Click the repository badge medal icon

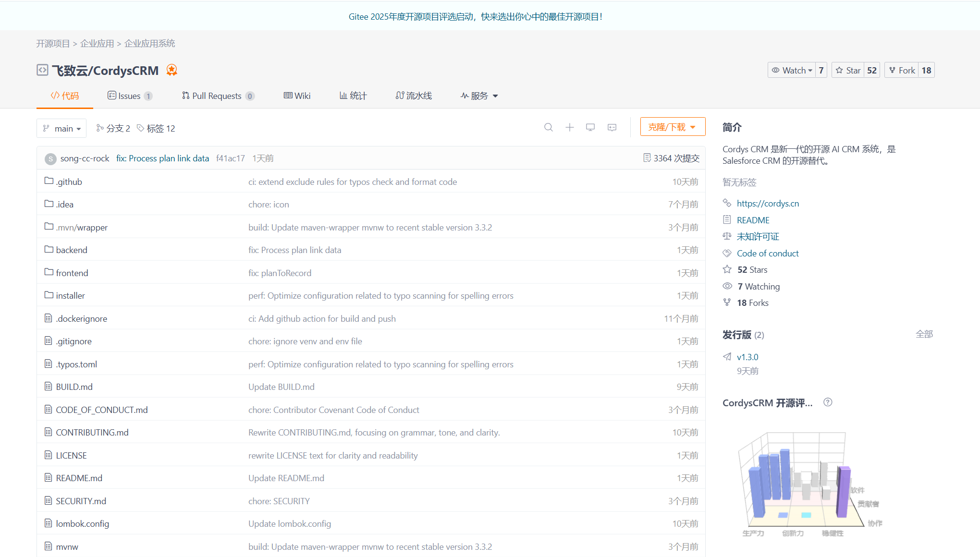(x=171, y=70)
